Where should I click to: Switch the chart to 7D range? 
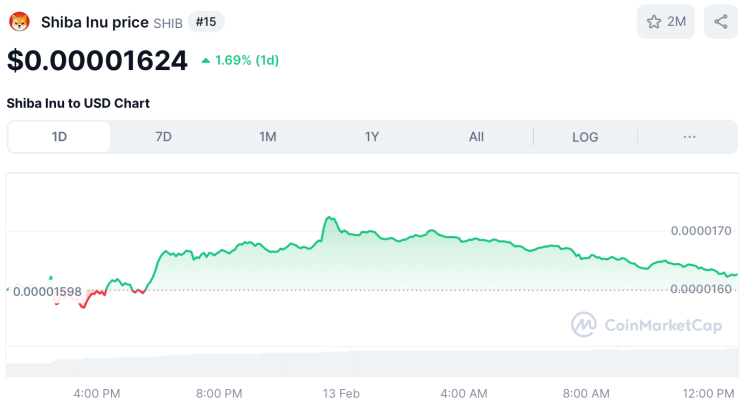click(164, 137)
